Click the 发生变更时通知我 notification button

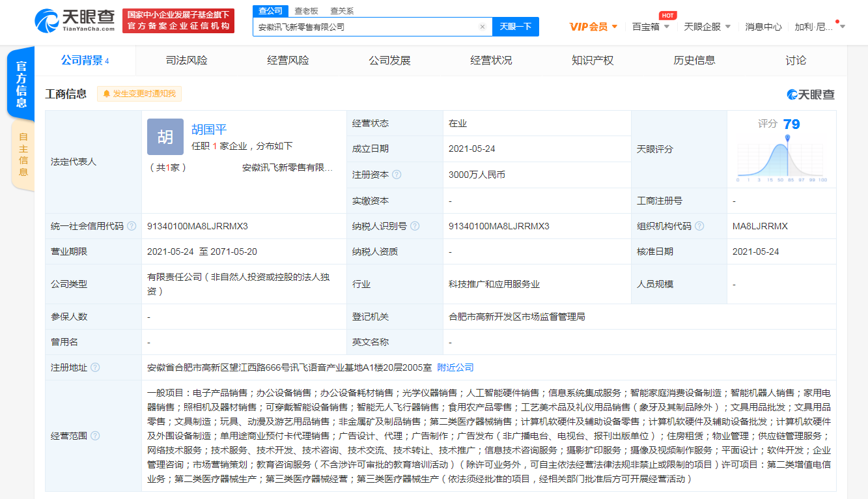point(139,94)
